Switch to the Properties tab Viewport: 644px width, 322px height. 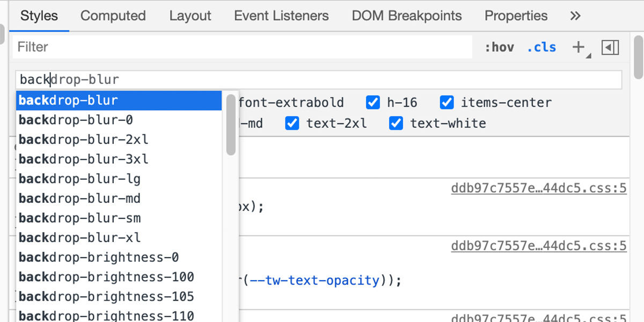(x=516, y=16)
